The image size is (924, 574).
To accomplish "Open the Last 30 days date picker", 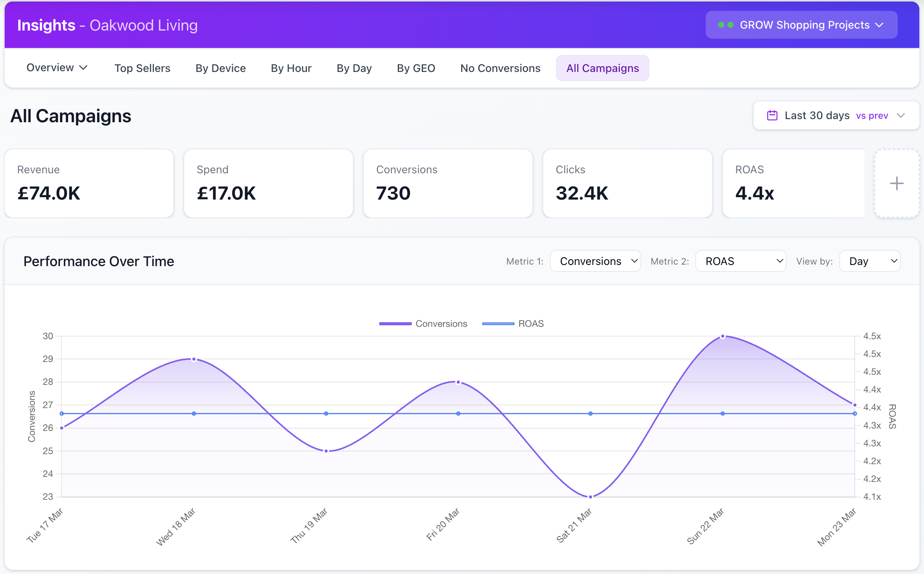I will tap(816, 116).
